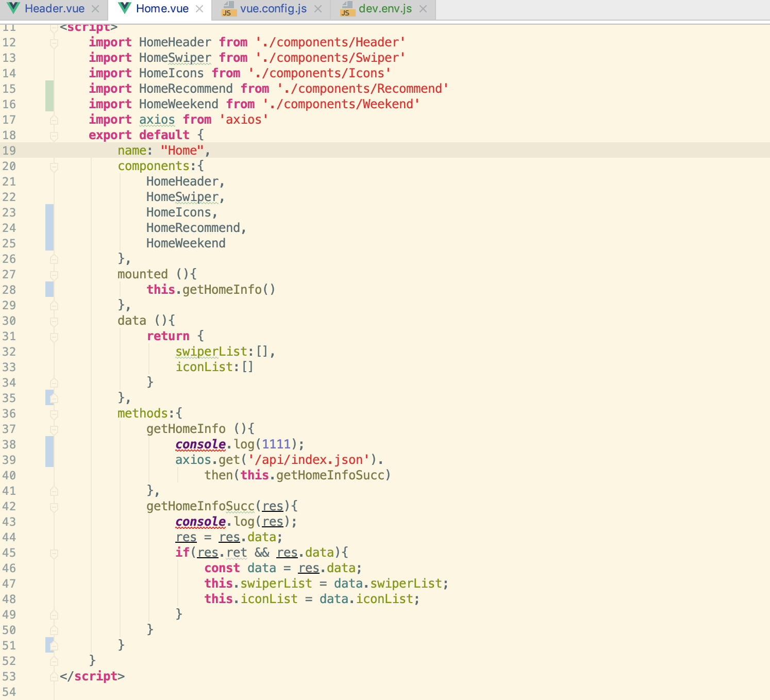Click this.iconList assignment on line 48
The width and height of the screenshot is (770, 700).
pyautogui.click(x=312, y=599)
